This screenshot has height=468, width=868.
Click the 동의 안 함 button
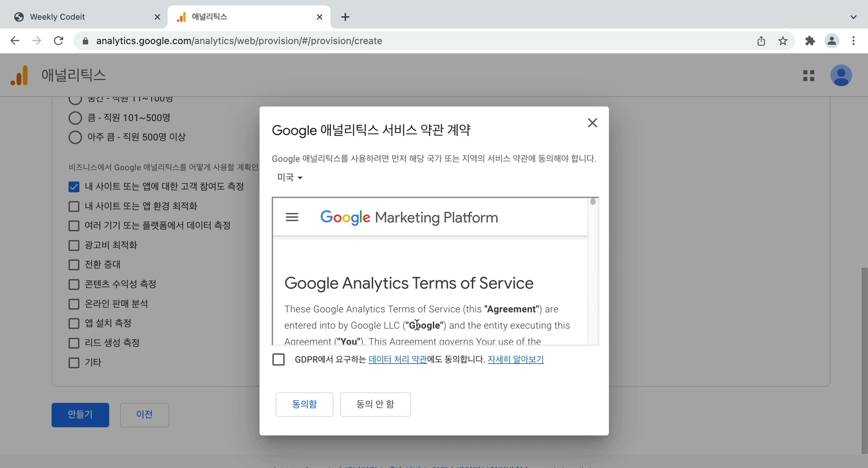[375, 404]
